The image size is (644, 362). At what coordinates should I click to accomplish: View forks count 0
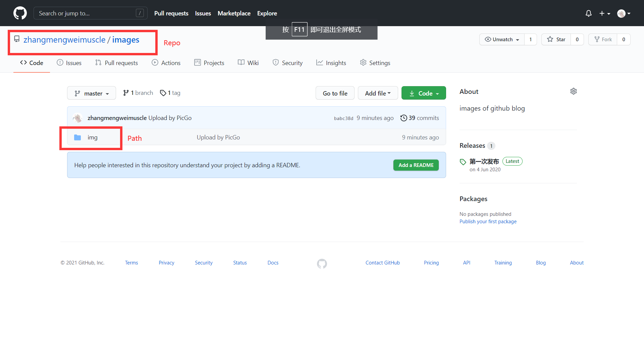pos(624,40)
